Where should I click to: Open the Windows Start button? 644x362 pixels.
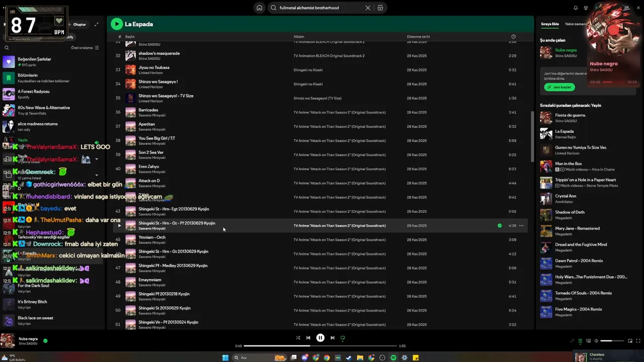[x=225, y=357]
